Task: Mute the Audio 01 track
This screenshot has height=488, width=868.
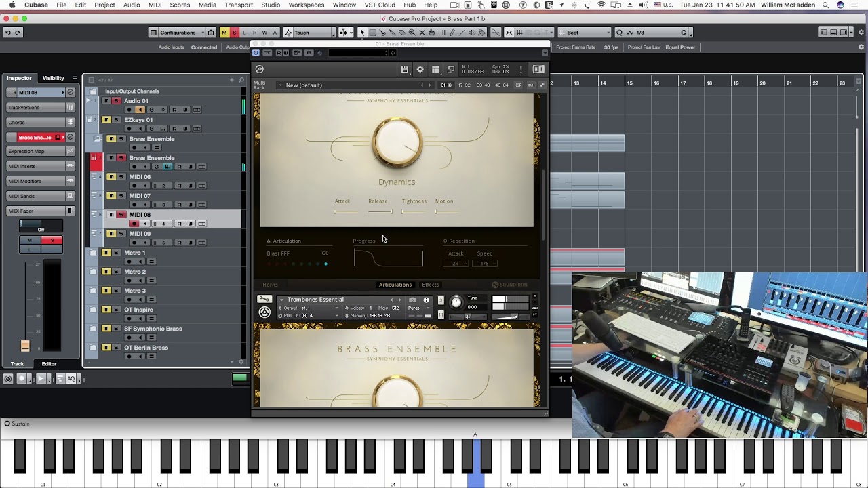Action: (106, 101)
